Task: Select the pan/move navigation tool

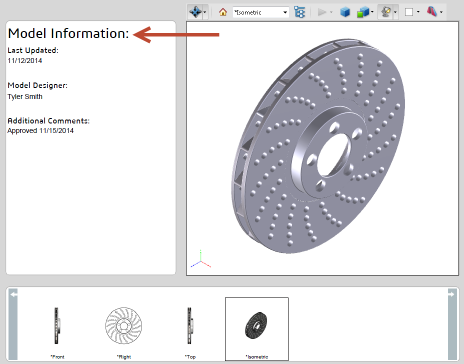Action: pos(195,12)
